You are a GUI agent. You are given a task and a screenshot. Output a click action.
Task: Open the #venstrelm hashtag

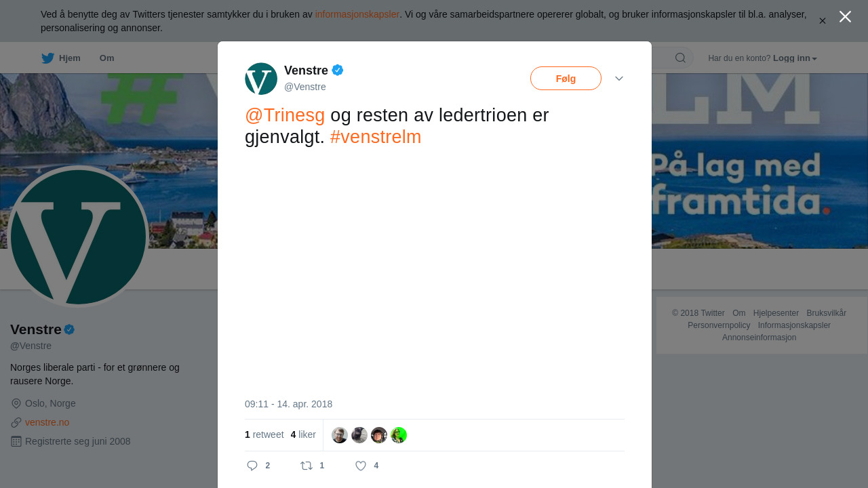pyautogui.click(x=376, y=137)
